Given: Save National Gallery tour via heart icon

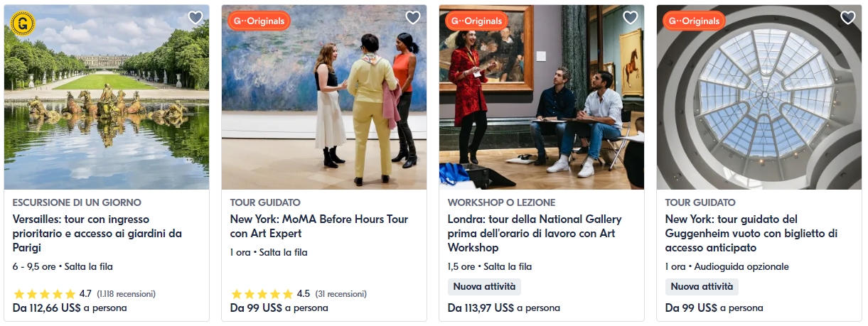Looking at the screenshot, I should [x=631, y=18].
